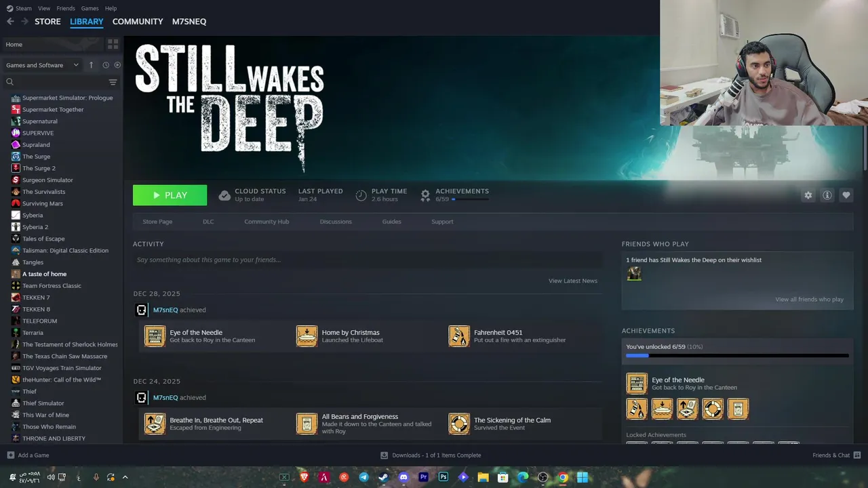Open the Eye of the Needle achievement icon in the activity feed

(155, 336)
